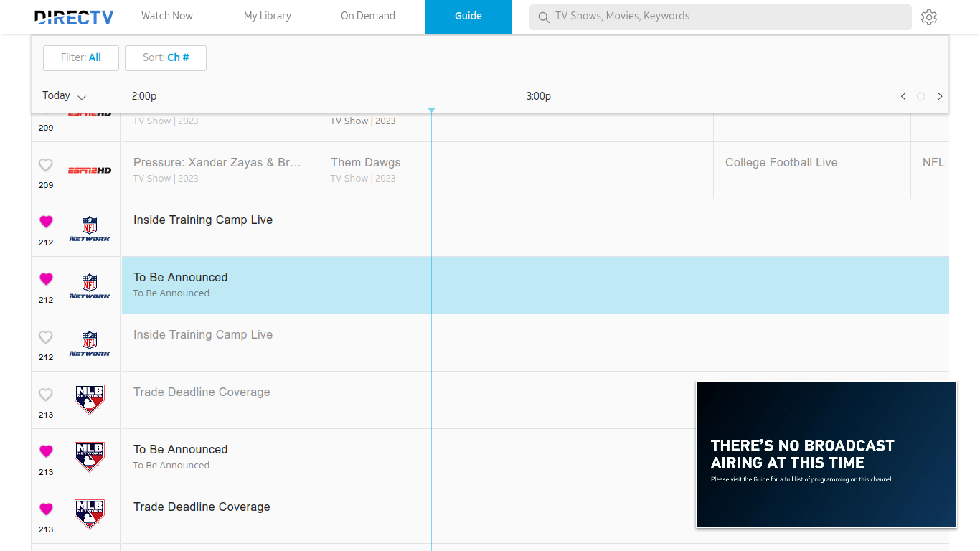Unfavorite using filled heart beside Inside Training Camp Live
The image size is (980, 551).
point(46,222)
